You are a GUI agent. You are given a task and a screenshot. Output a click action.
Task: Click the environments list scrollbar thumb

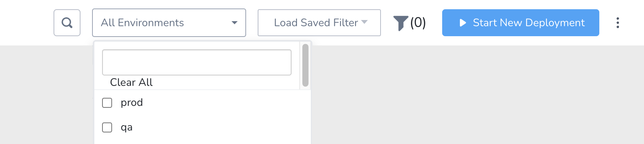(x=305, y=65)
